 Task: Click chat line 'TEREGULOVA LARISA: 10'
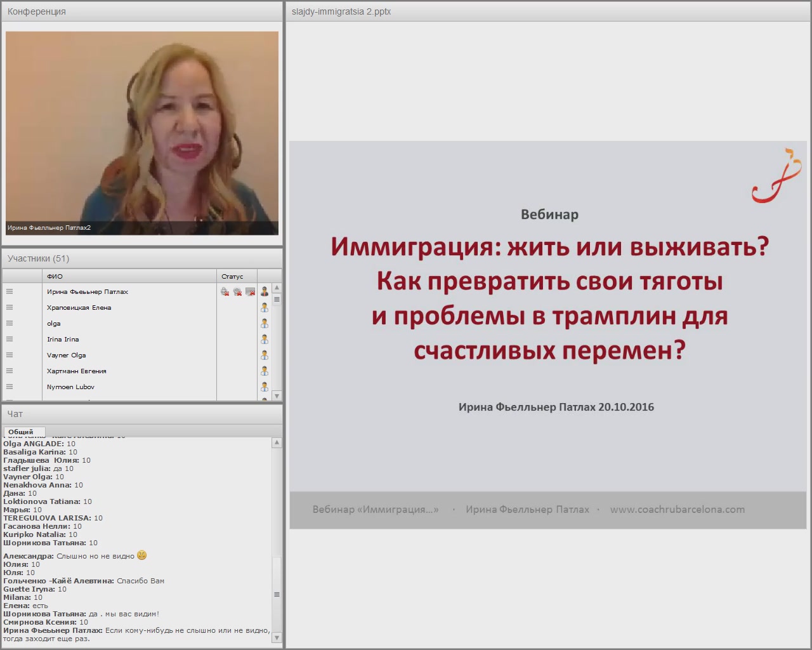pos(53,518)
